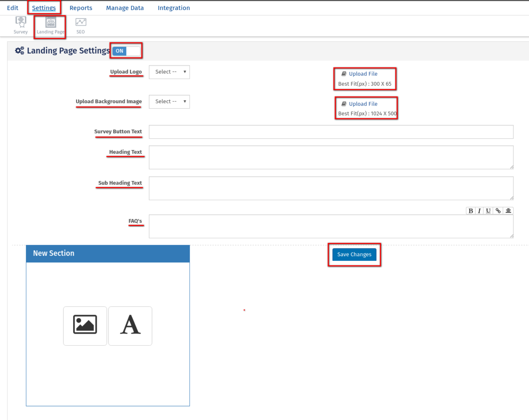Toggle the Landing Page Settings ON switch
This screenshot has width=529, height=420.
click(126, 51)
